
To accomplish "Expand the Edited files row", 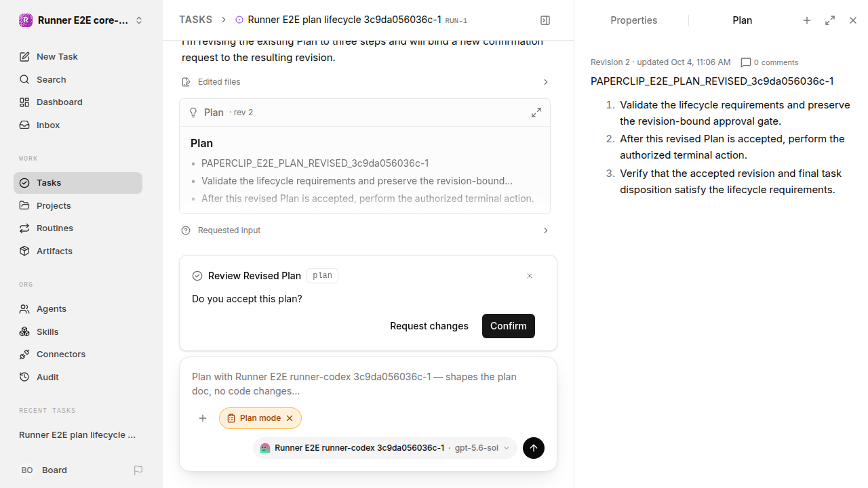I will pyautogui.click(x=365, y=82).
